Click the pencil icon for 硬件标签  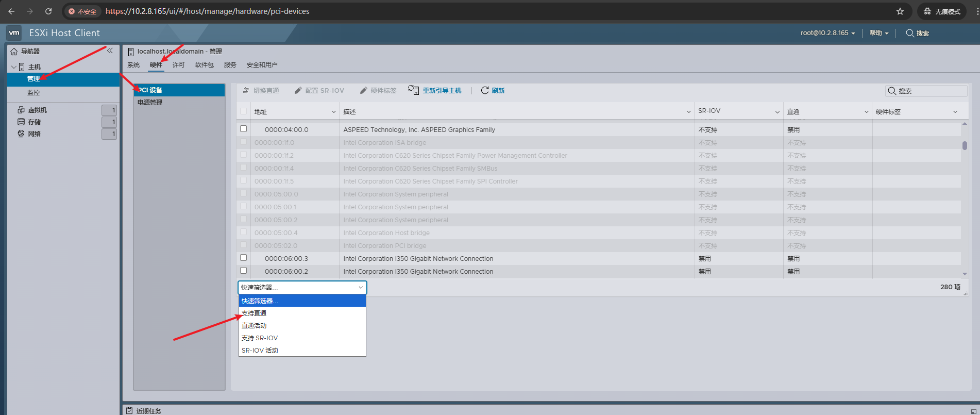click(x=364, y=90)
